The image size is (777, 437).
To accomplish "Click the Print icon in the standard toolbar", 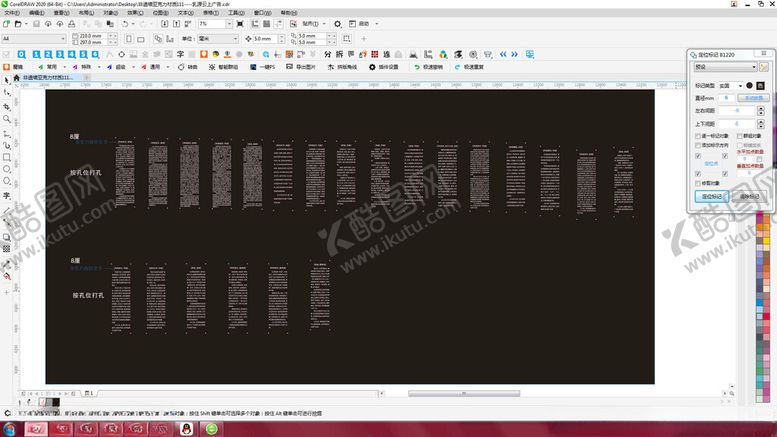I will [71, 24].
